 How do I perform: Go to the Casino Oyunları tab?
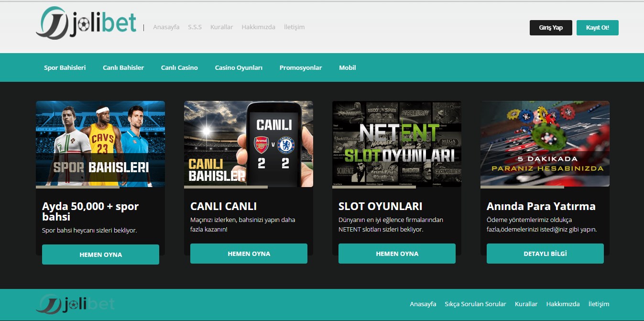pos(239,67)
